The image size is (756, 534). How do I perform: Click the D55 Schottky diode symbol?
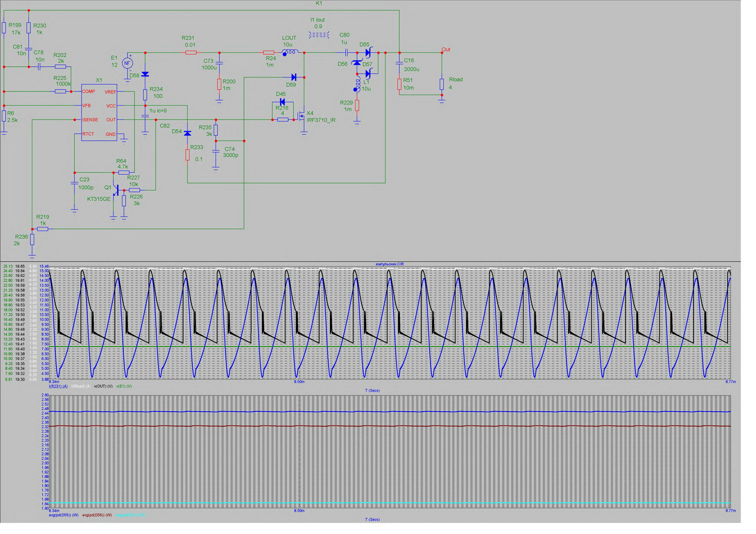click(368, 53)
